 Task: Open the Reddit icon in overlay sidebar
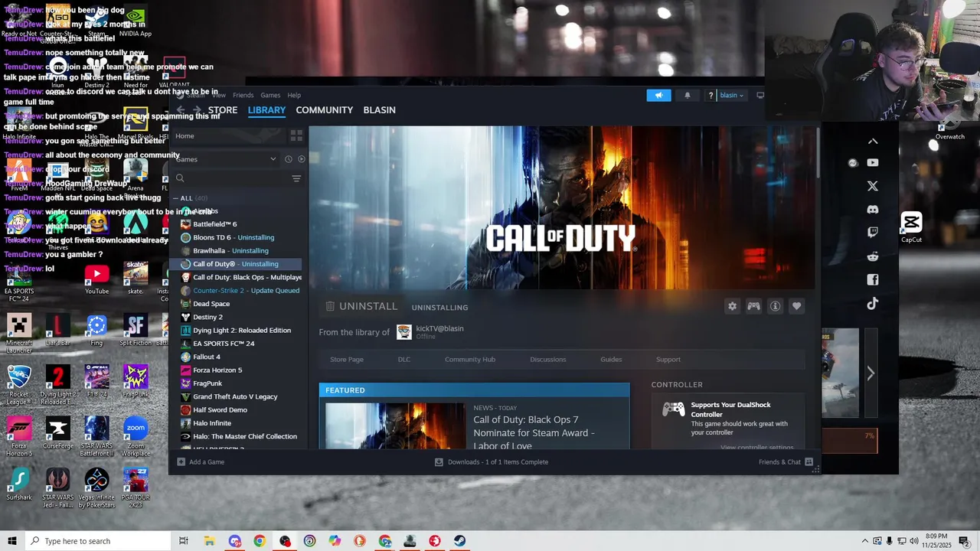click(x=873, y=256)
